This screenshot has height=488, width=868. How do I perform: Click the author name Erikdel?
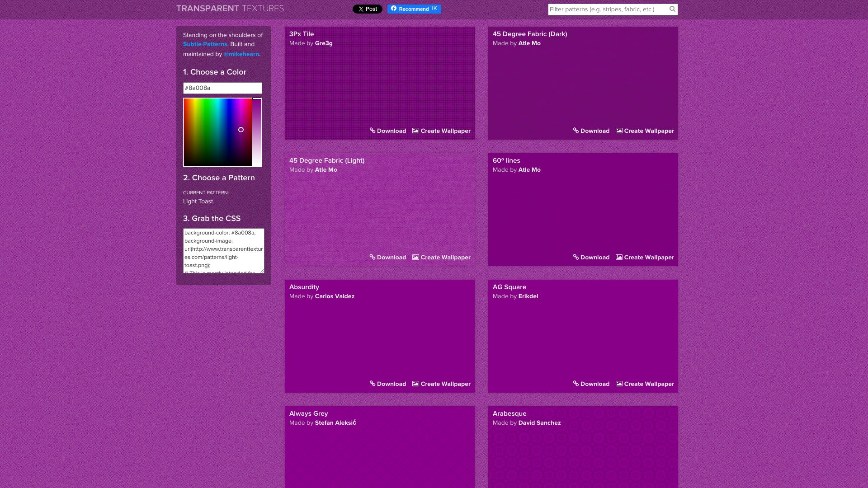[528, 296]
